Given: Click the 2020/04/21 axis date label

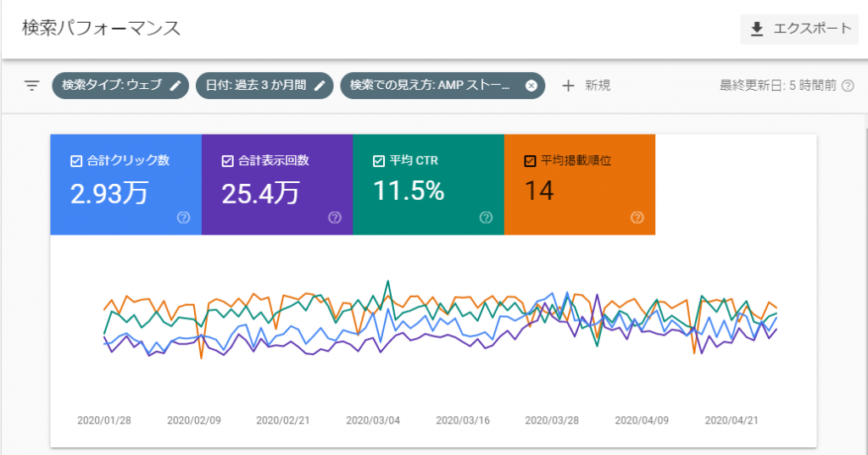Looking at the screenshot, I should point(732,420).
